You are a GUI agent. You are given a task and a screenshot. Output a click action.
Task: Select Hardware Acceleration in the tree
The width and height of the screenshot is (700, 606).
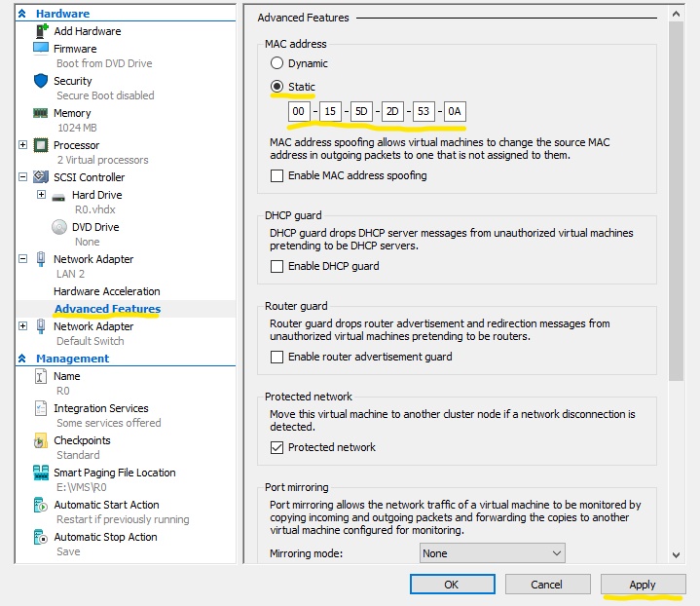pos(106,291)
